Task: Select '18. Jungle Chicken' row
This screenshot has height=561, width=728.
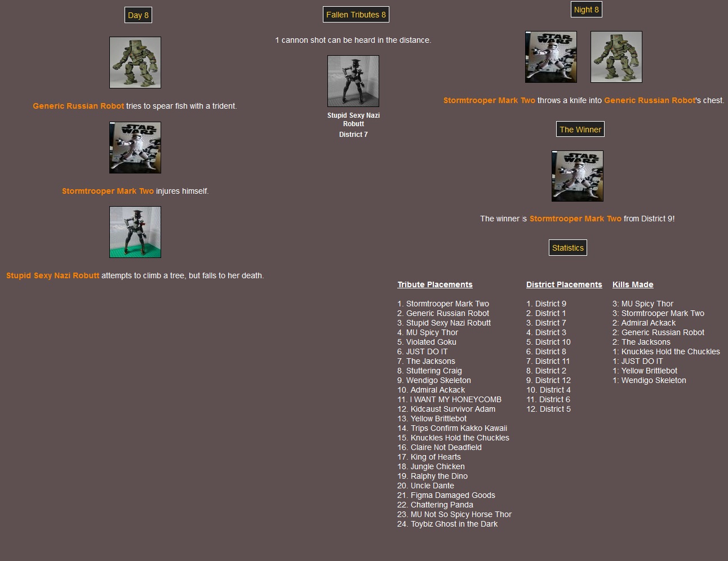Action: 431,466
